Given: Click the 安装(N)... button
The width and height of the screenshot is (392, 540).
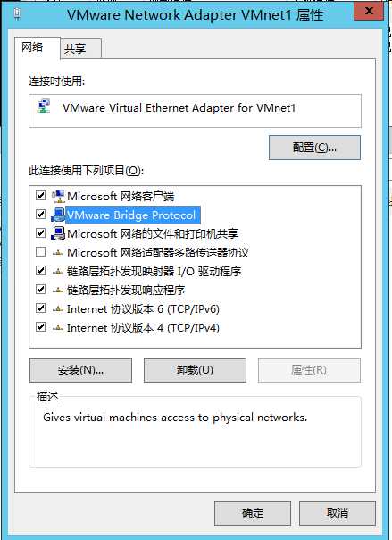Looking at the screenshot, I should 80,370.
